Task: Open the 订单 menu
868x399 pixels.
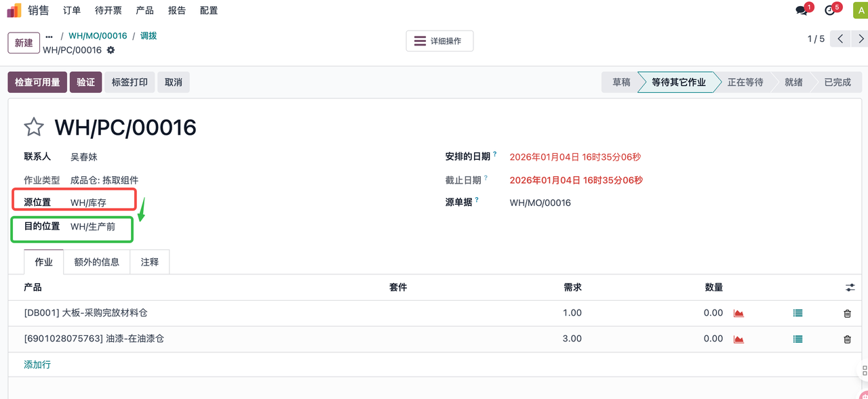Action: coord(72,10)
